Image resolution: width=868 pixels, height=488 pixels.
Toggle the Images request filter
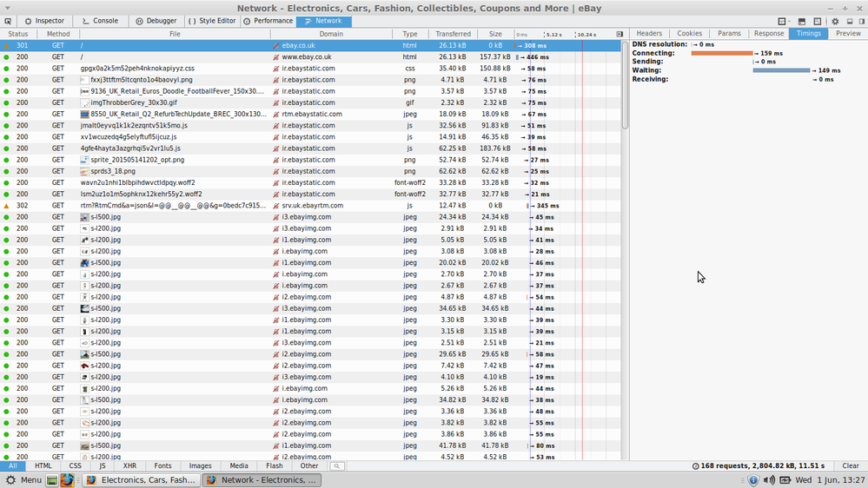click(x=200, y=466)
